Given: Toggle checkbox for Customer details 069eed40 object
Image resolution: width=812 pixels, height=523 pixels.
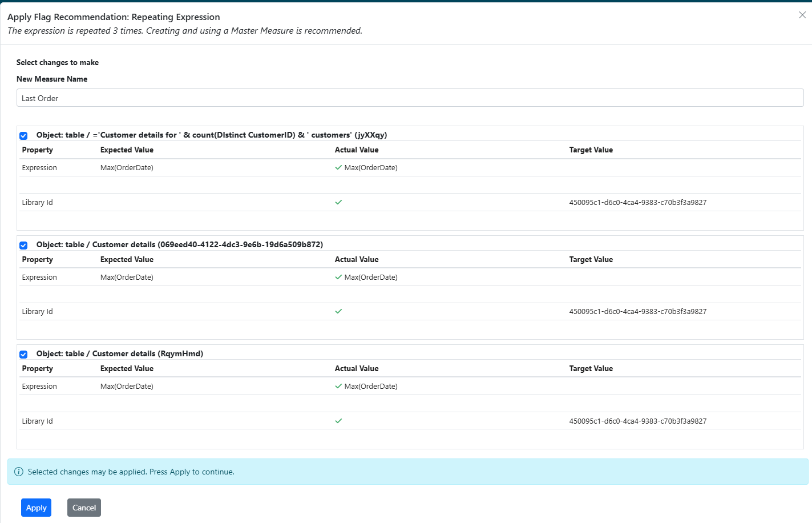Looking at the screenshot, I should click(23, 246).
